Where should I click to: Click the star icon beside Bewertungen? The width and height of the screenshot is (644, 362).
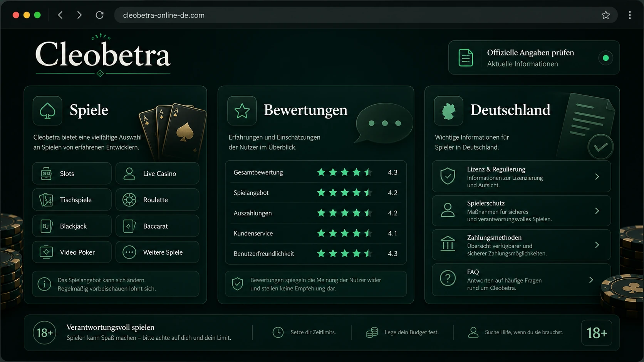(x=242, y=111)
